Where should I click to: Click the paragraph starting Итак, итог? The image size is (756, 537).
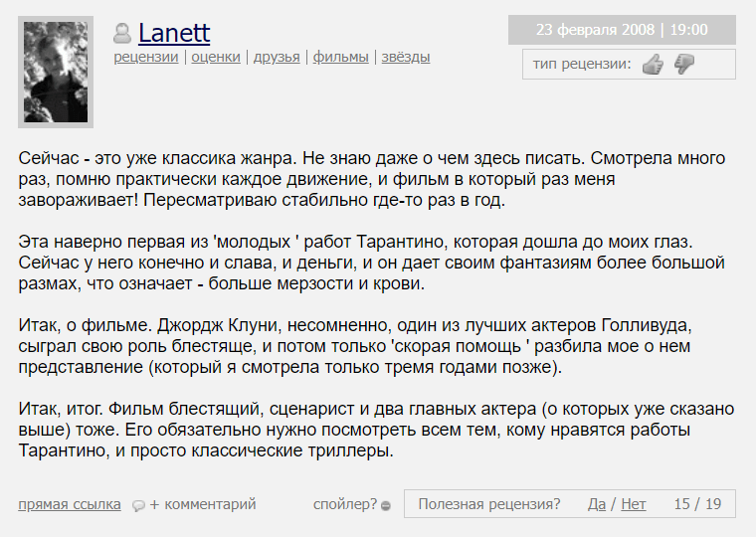click(376, 430)
